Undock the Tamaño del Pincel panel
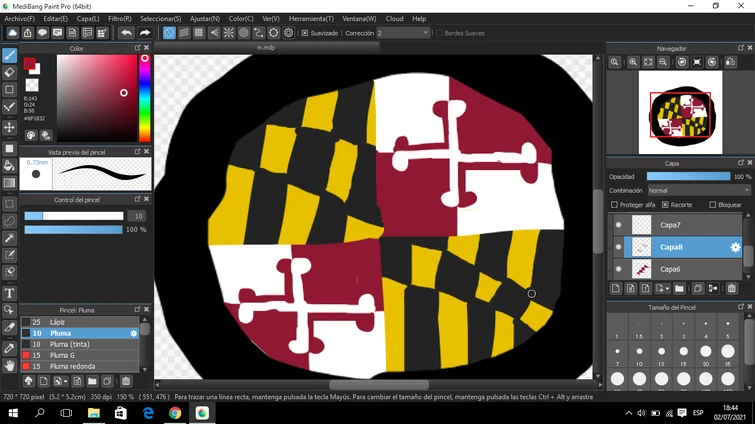 pyautogui.click(x=741, y=307)
